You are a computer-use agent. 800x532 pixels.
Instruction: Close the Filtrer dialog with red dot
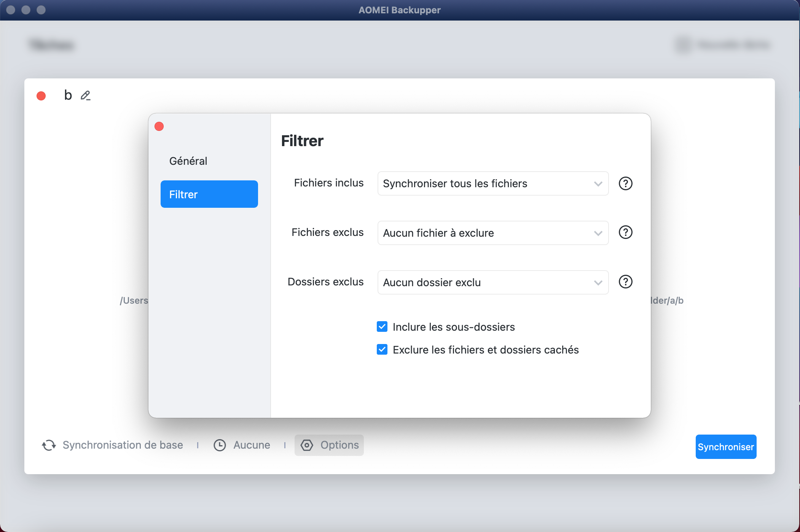coord(159,126)
